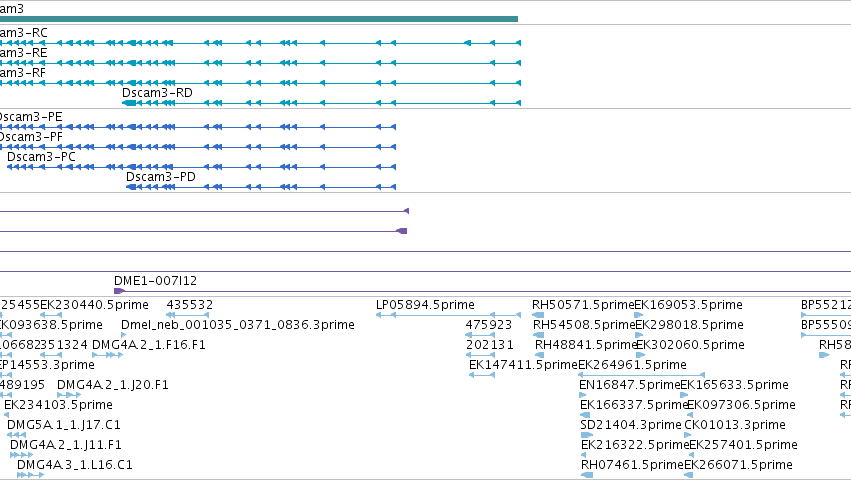851x480 pixels.
Task: Select EST label CK01013.3prime
Action: tap(735, 425)
